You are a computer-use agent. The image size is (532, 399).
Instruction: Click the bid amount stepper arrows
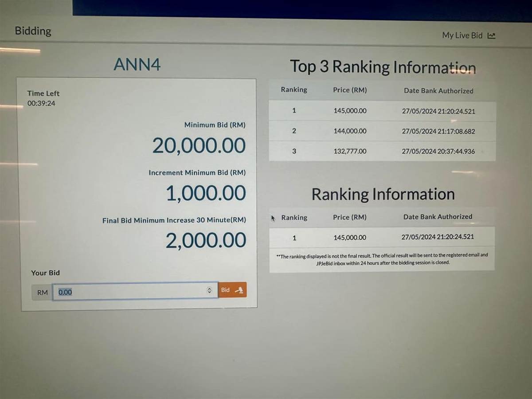click(x=209, y=290)
